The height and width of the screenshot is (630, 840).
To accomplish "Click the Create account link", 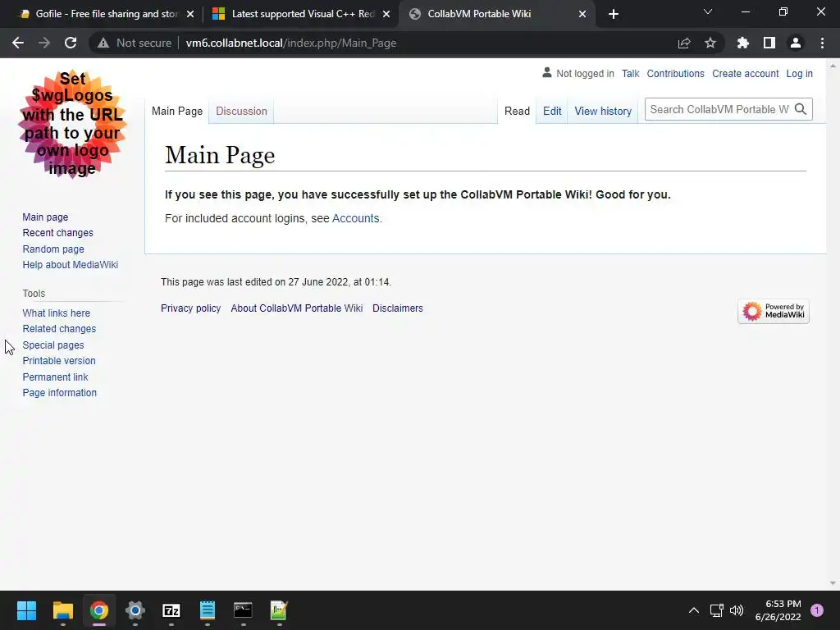I will [745, 73].
